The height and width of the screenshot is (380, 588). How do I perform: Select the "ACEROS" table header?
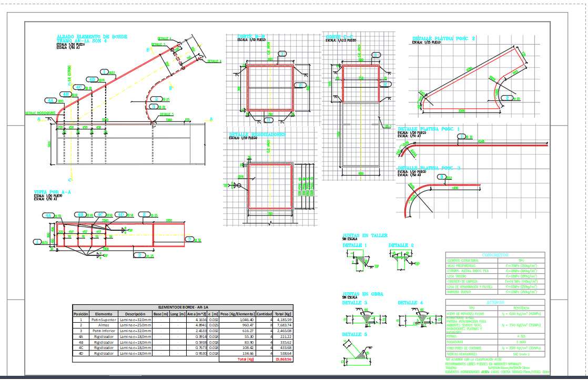495,302
